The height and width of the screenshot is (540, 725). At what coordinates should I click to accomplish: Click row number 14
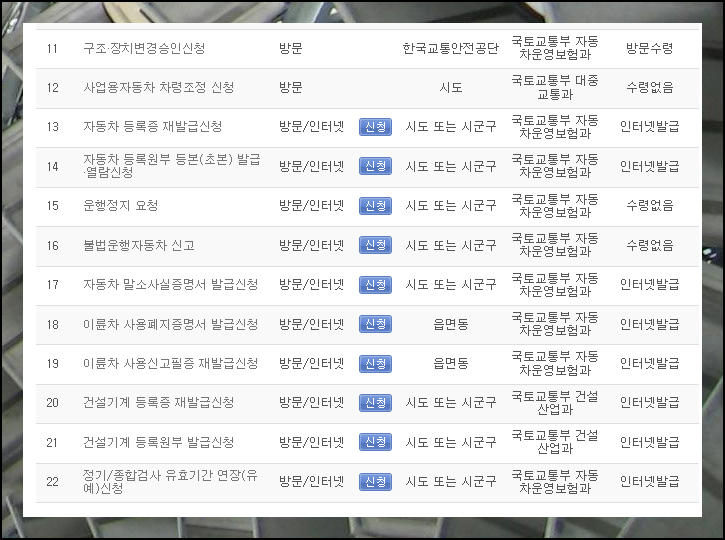(x=53, y=166)
